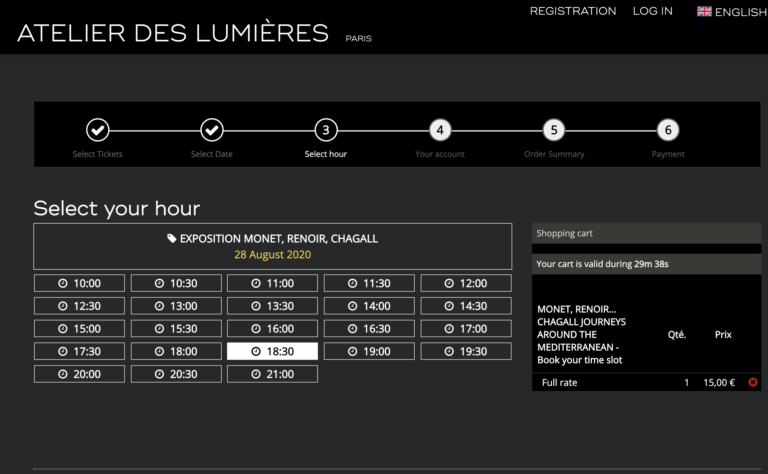The height and width of the screenshot is (474, 768).
Task: Click the Your account step label
Action: pyautogui.click(x=440, y=154)
